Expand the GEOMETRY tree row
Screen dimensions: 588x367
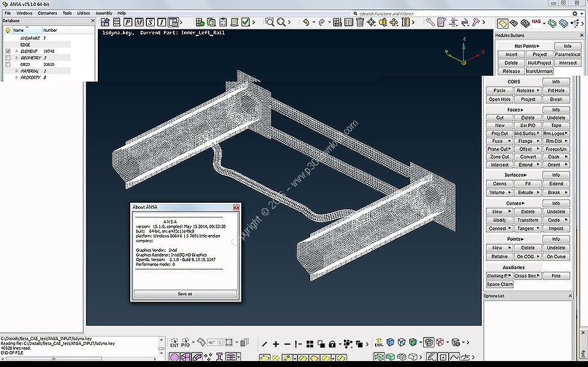[x=17, y=58]
